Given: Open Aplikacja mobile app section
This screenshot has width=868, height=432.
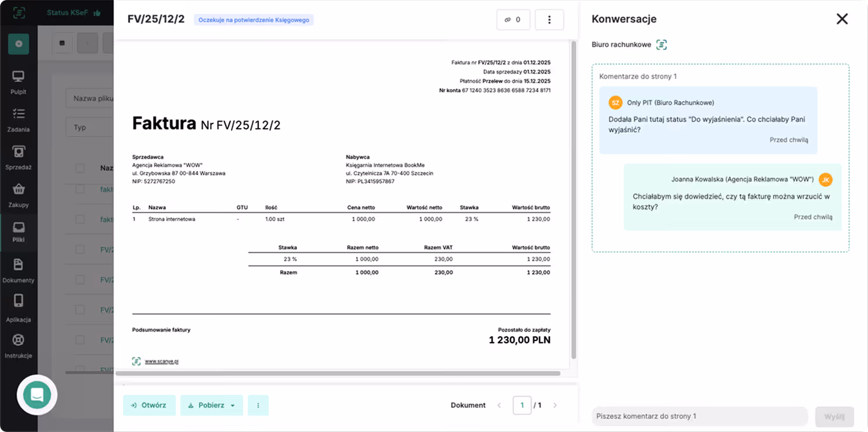Looking at the screenshot, I should tap(19, 307).
